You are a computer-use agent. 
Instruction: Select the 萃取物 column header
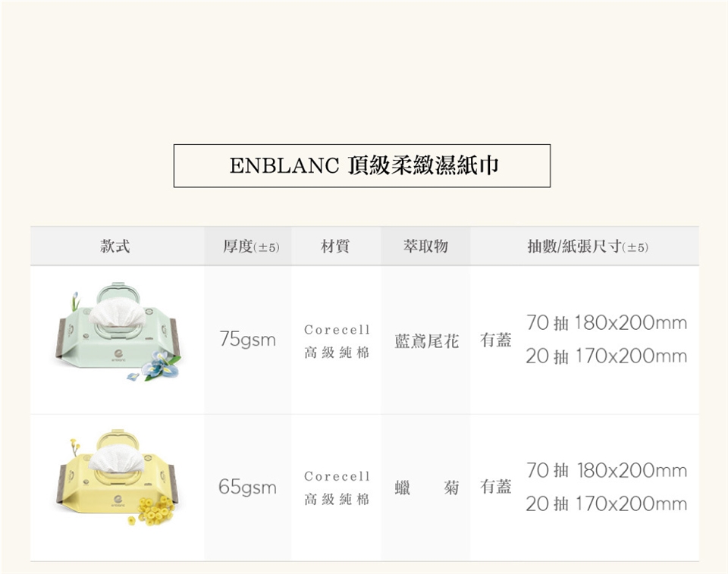pyautogui.click(x=425, y=246)
